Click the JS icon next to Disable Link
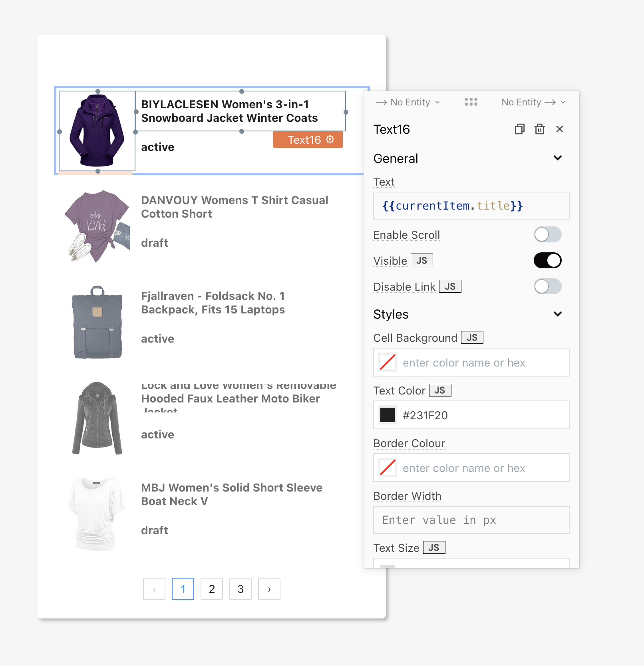The image size is (644, 666). [x=450, y=286]
